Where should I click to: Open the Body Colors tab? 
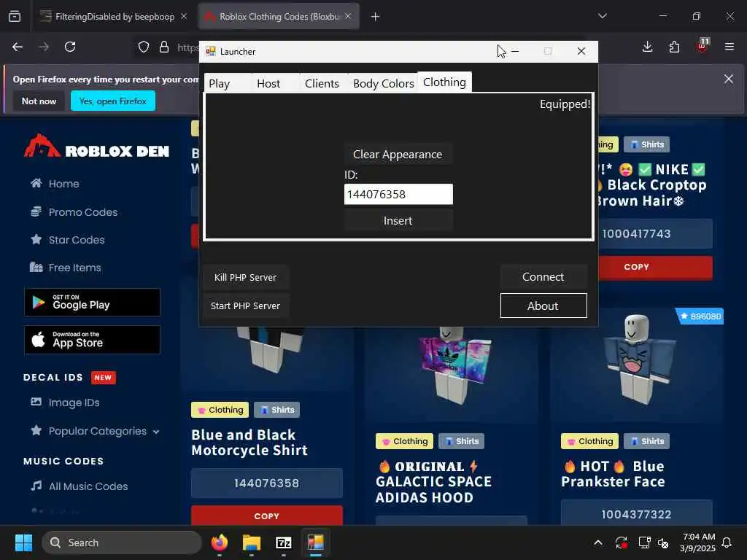point(383,83)
